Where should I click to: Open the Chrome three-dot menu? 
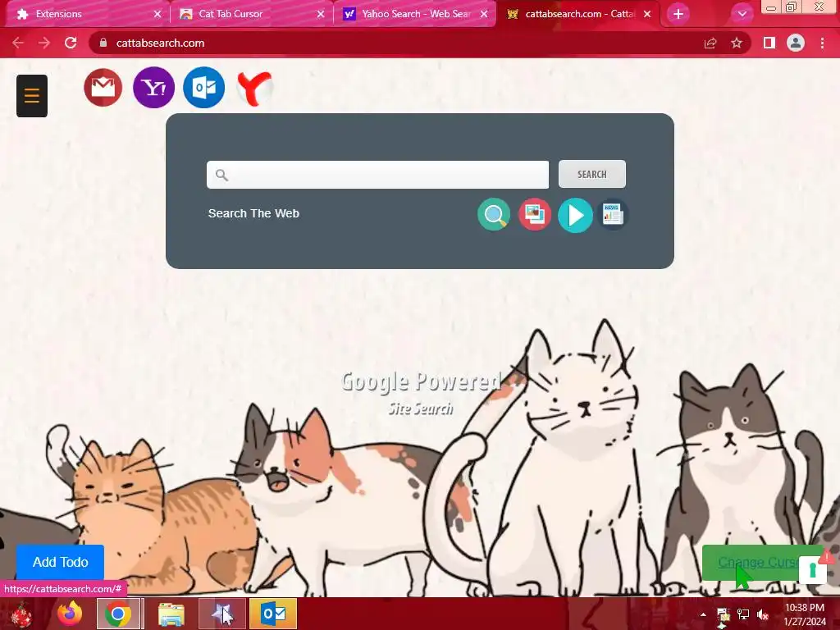point(822,43)
